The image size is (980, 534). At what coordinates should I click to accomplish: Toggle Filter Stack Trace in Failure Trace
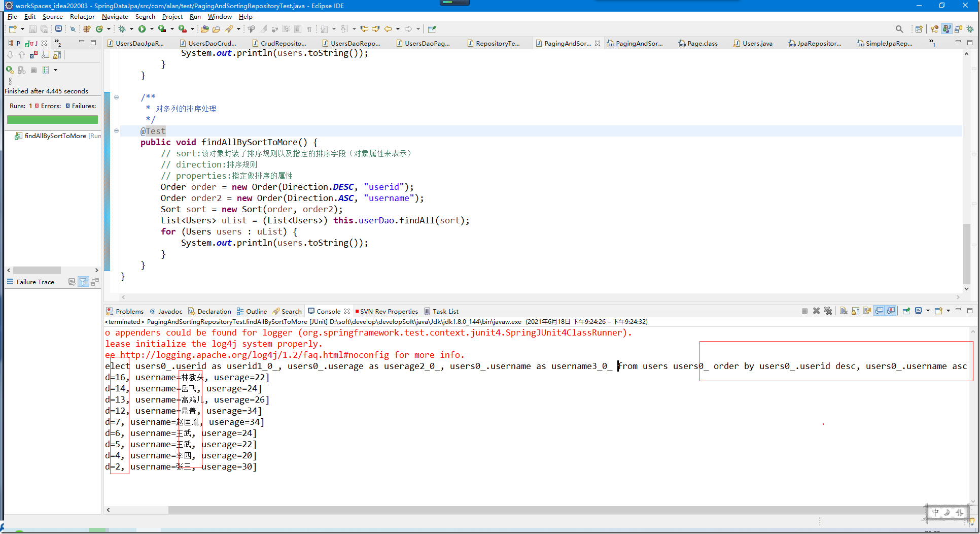(84, 282)
